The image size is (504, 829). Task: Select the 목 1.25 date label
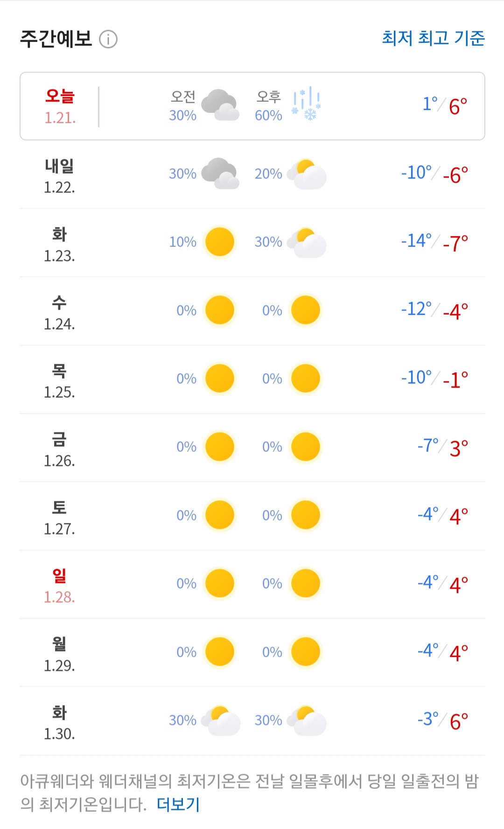tap(59, 381)
